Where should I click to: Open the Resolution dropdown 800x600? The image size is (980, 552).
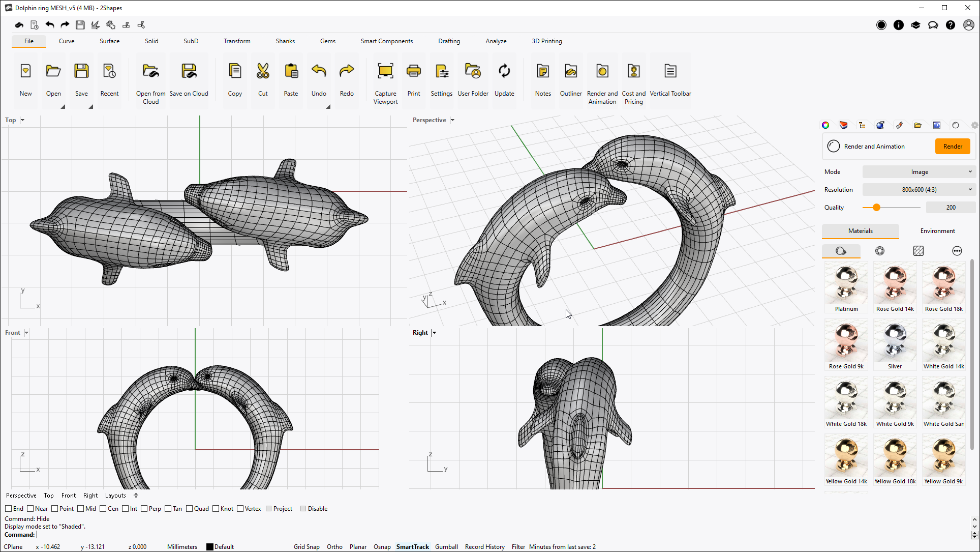919,190
